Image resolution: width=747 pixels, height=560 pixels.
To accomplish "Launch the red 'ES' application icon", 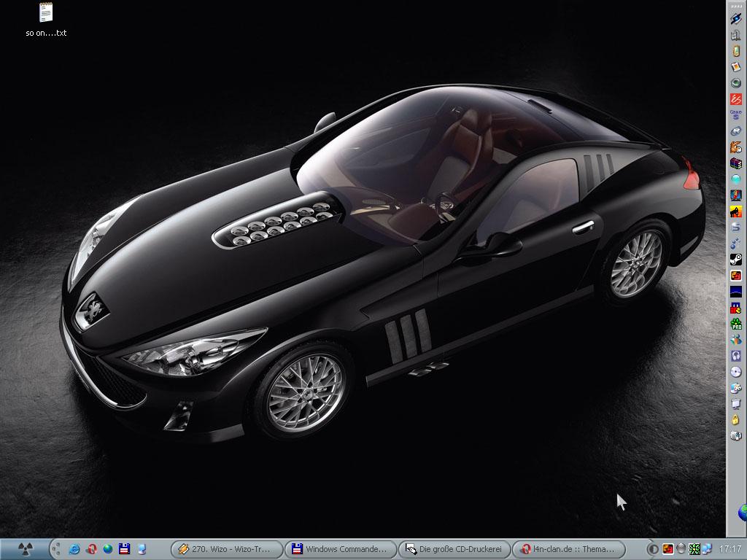I will pos(736,99).
